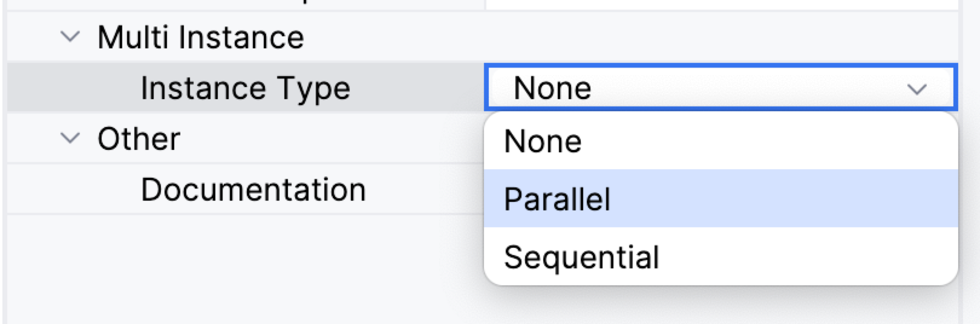This screenshot has height=324, width=980.
Task: Select the Instance Type property label
Action: click(x=245, y=88)
